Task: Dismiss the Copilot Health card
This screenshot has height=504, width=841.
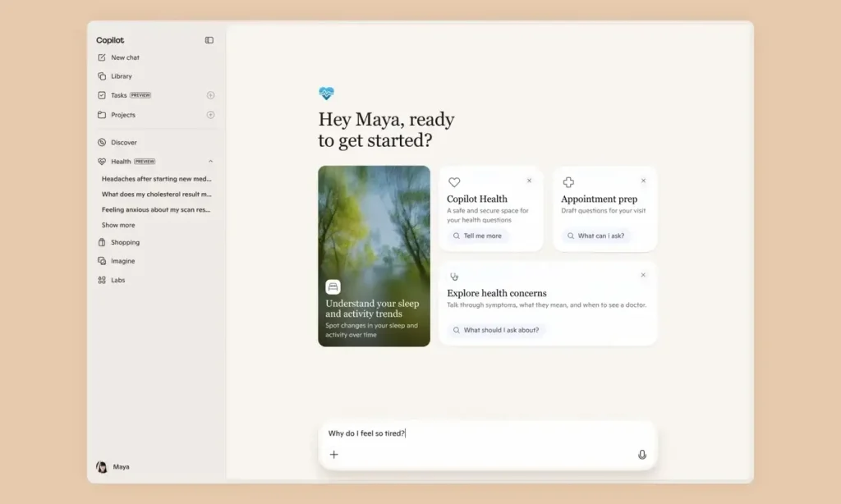Action: coord(529,181)
